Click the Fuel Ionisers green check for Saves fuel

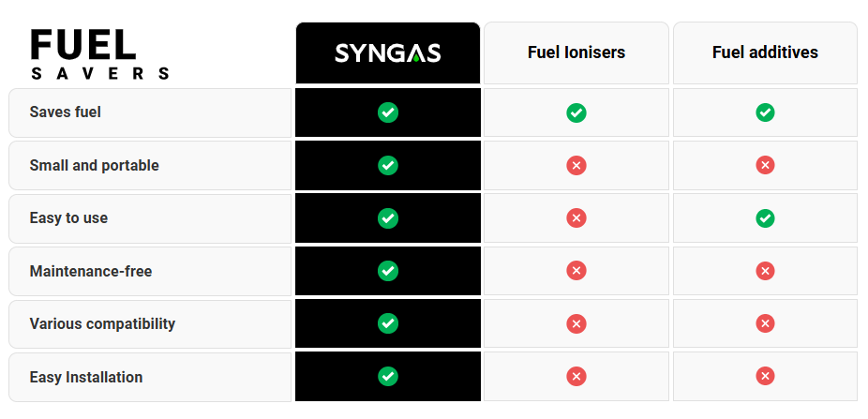[576, 112]
